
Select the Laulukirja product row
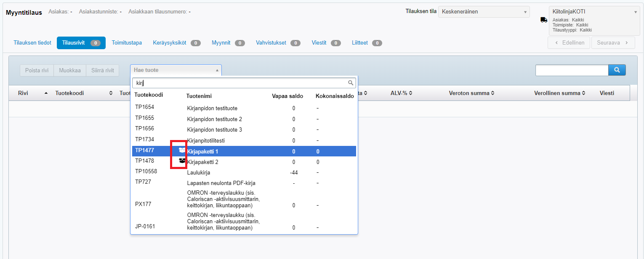244,172
